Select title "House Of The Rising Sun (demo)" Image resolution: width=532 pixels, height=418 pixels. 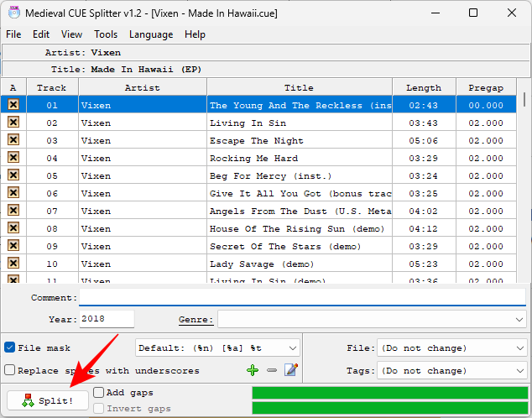297,228
